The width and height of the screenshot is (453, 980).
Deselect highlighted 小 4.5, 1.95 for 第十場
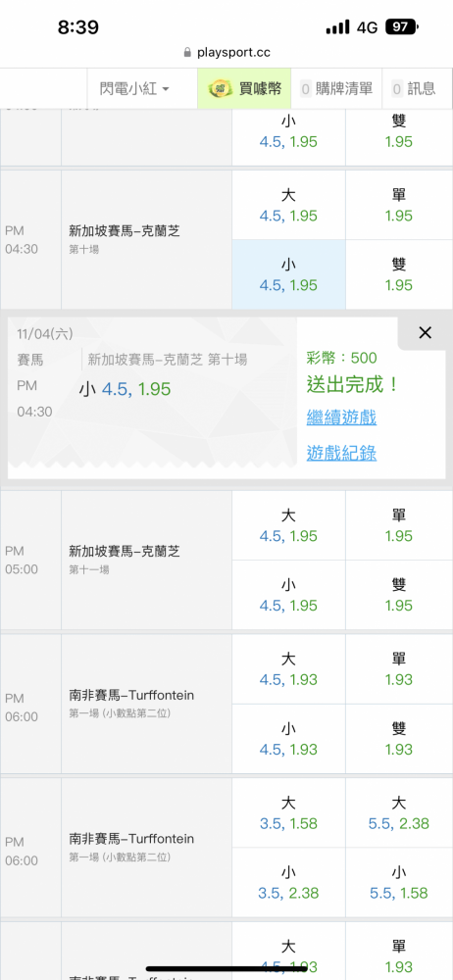click(x=288, y=274)
